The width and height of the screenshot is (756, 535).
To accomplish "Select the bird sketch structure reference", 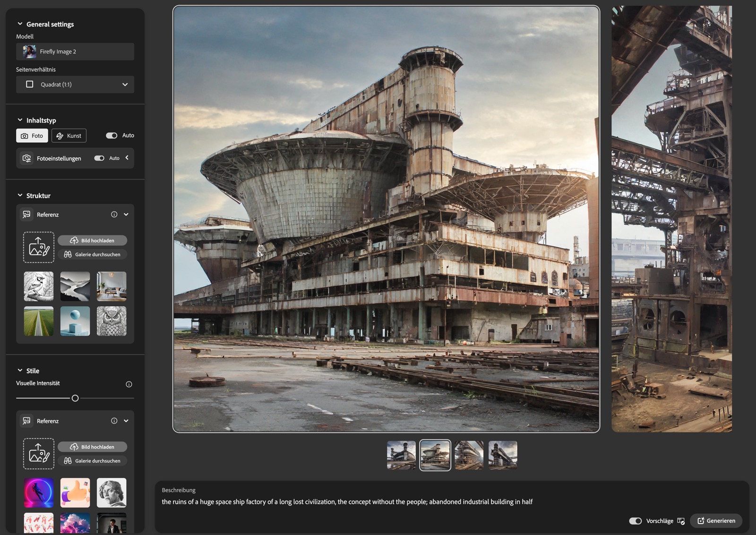I will (39, 286).
